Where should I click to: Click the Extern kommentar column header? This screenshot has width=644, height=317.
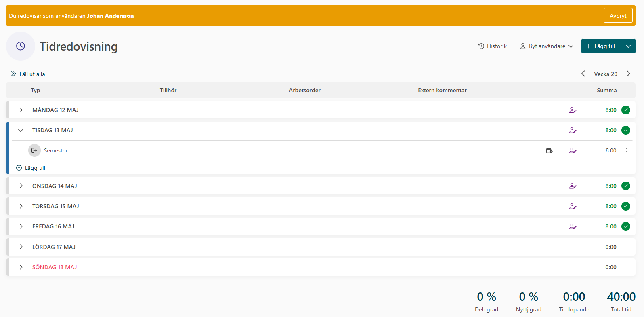click(x=442, y=90)
